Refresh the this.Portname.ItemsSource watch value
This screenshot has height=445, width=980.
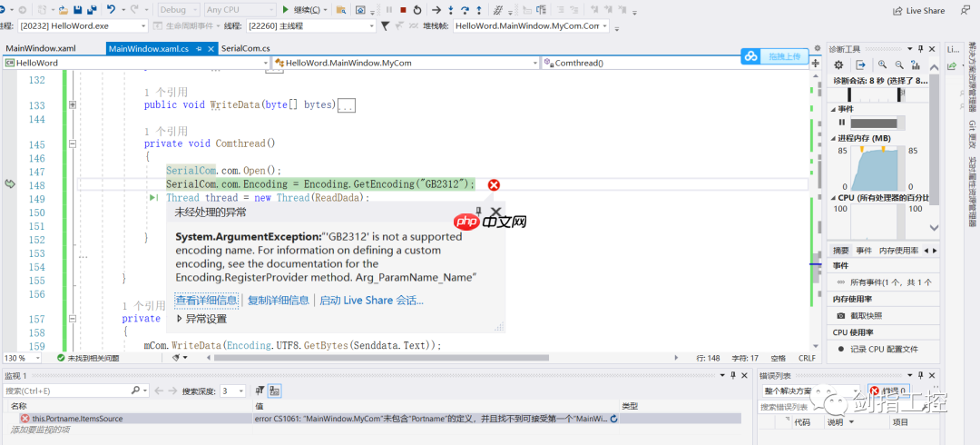[614, 419]
